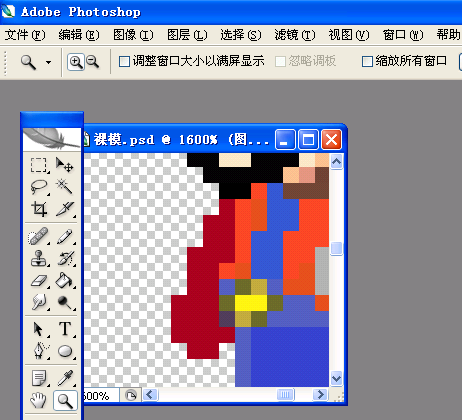This screenshot has height=420, width=462.
Task: Select the Eraser tool
Action: point(39,280)
